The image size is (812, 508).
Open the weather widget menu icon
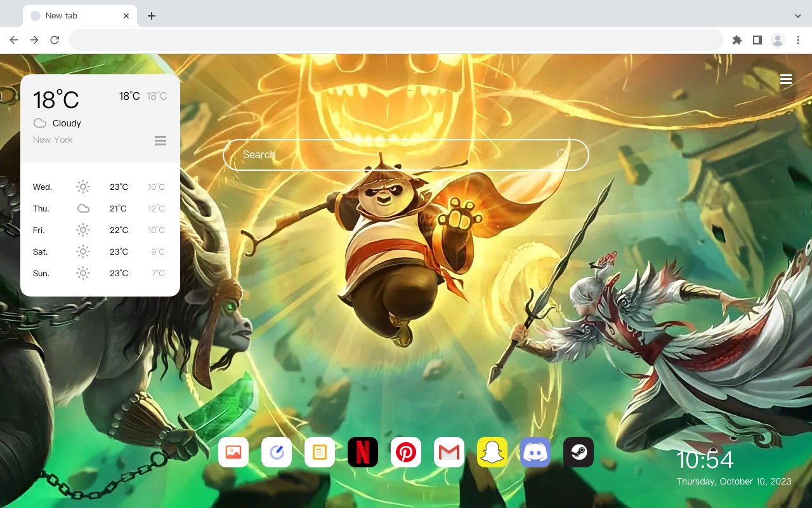pos(160,140)
